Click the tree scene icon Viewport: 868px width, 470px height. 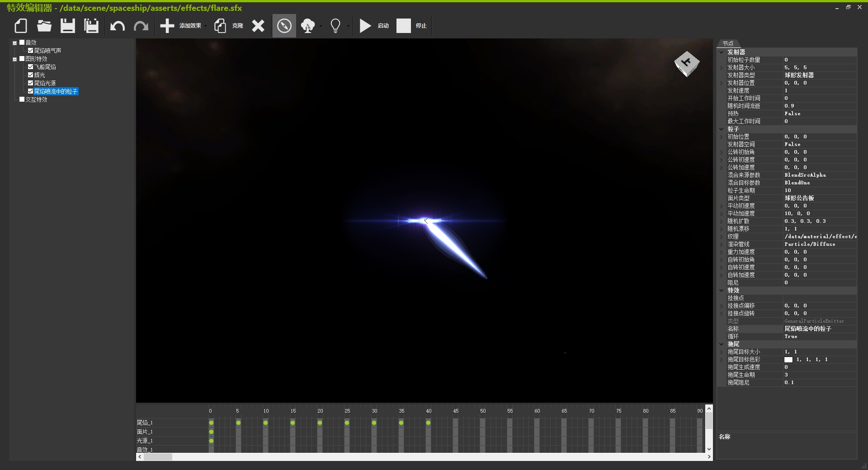pyautogui.click(x=308, y=26)
